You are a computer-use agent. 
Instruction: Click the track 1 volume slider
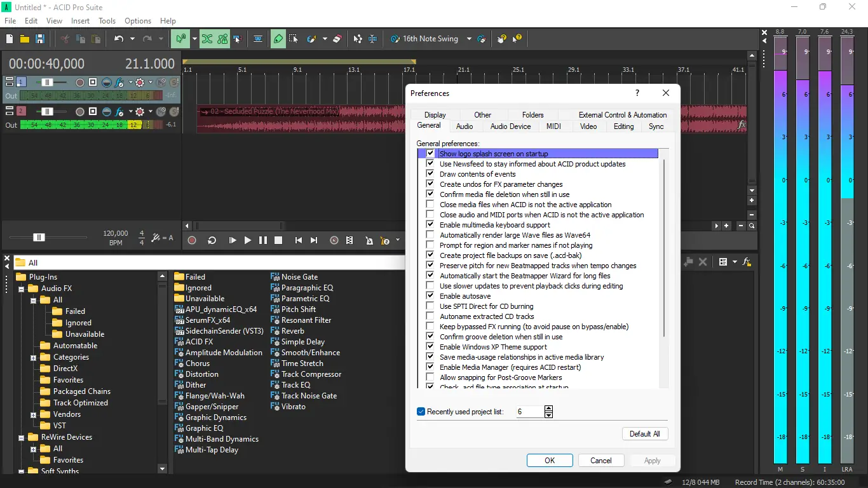tap(47, 83)
